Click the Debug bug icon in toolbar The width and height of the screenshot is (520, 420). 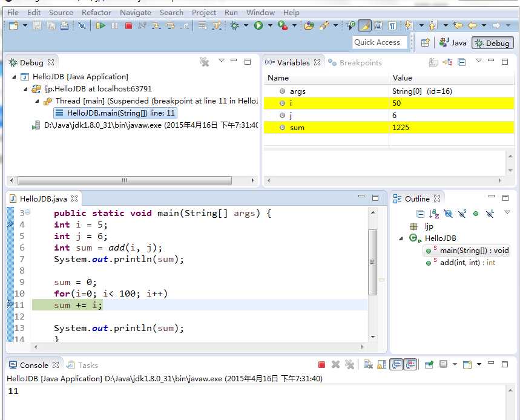(x=234, y=25)
